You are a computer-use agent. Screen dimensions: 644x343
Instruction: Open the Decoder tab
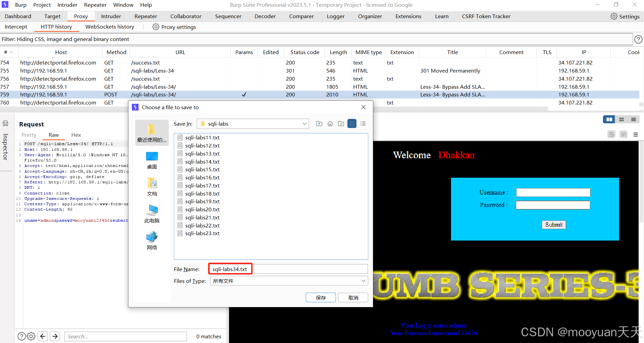pyautogui.click(x=265, y=16)
